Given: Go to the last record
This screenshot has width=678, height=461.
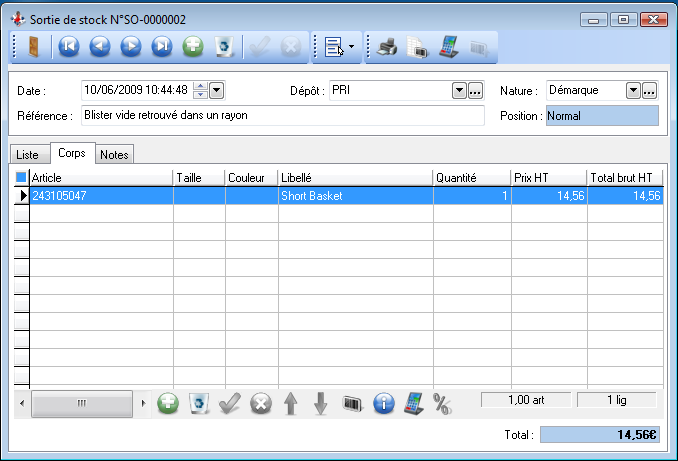Looking at the screenshot, I should point(161,46).
